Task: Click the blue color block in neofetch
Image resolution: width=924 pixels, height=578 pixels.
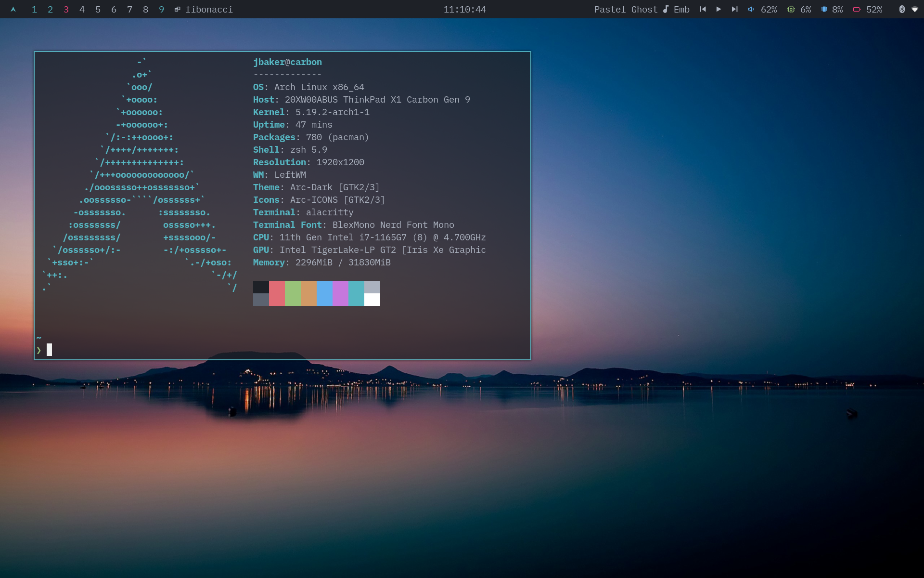Action: coord(324,293)
